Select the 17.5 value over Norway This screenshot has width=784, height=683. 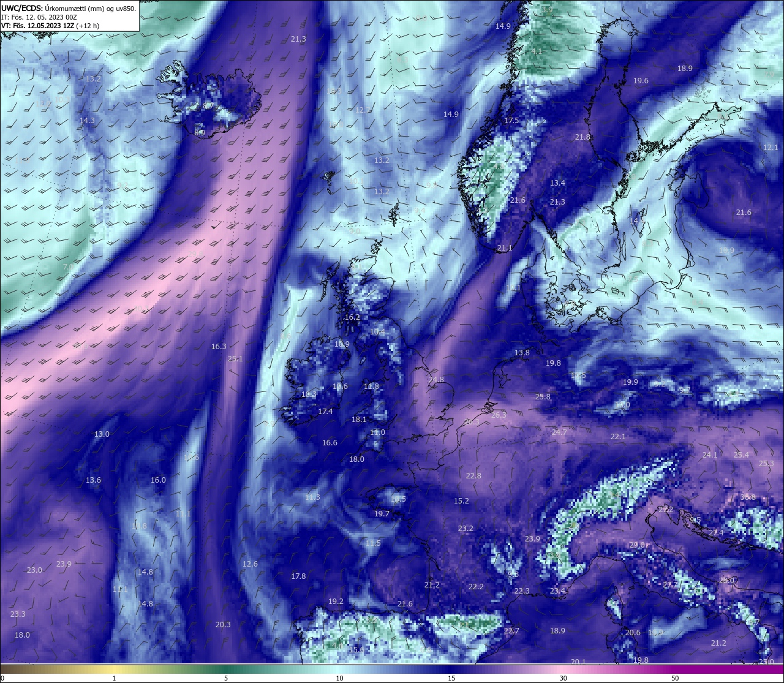(511, 121)
